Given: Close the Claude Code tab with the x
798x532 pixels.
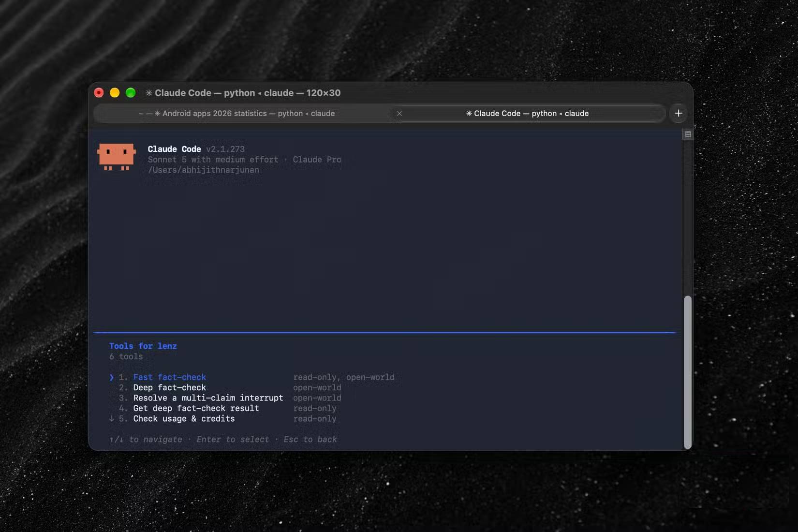Looking at the screenshot, I should [399, 113].
